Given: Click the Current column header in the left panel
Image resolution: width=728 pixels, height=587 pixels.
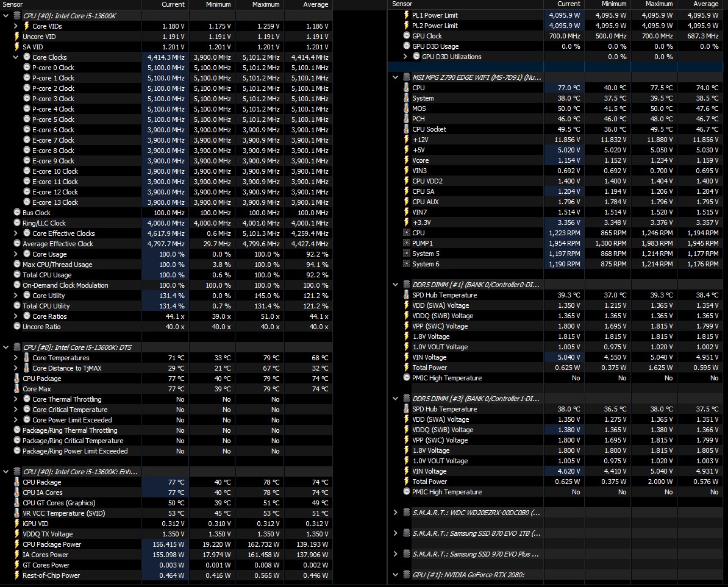Looking at the screenshot, I should pyautogui.click(x=165, y=5).
